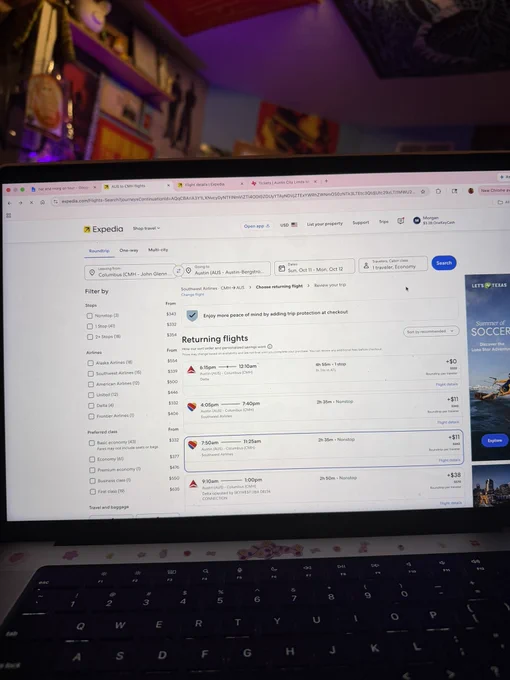Switch to first Docs browser tab

click(x=63, y=189)
